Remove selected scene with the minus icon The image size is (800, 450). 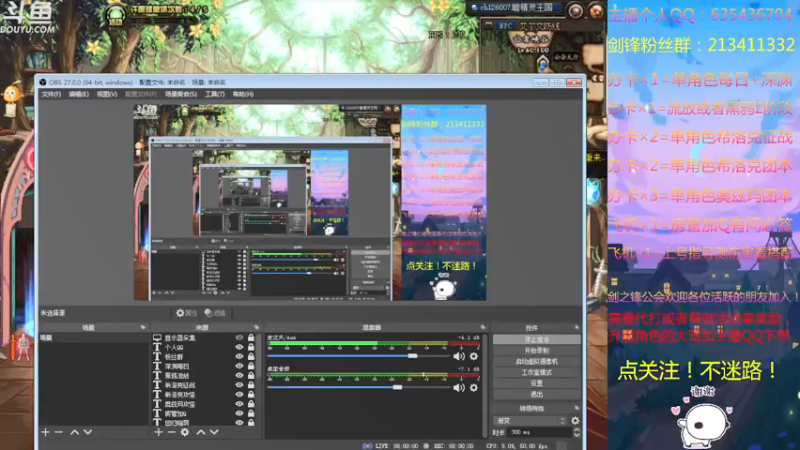click(58, 432)
